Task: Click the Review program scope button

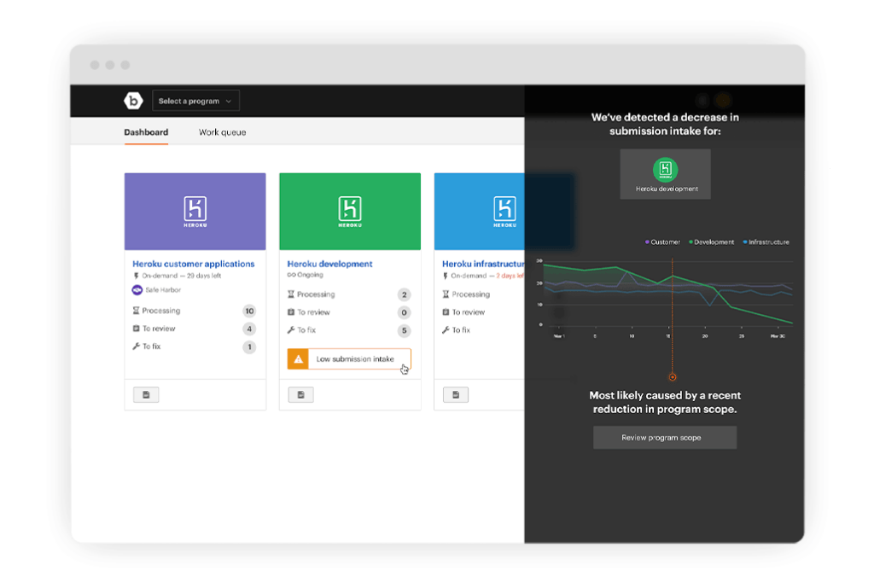Action: [x=665, y=438]
